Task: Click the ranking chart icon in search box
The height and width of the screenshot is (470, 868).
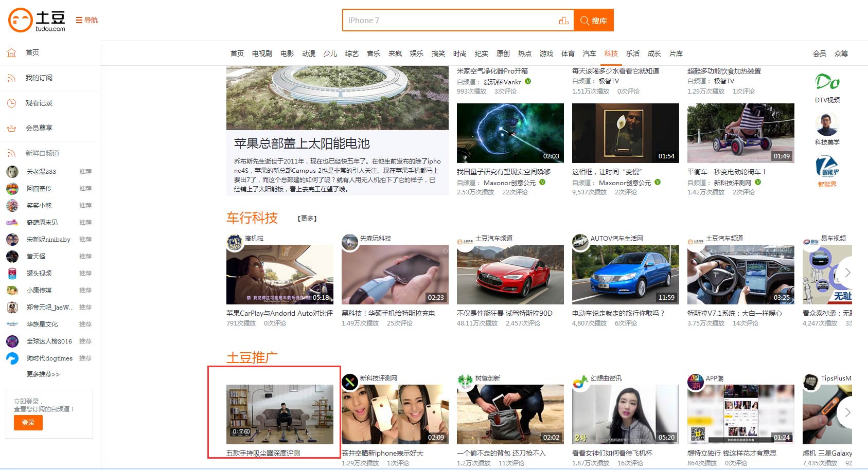Action: coord(563,21)
